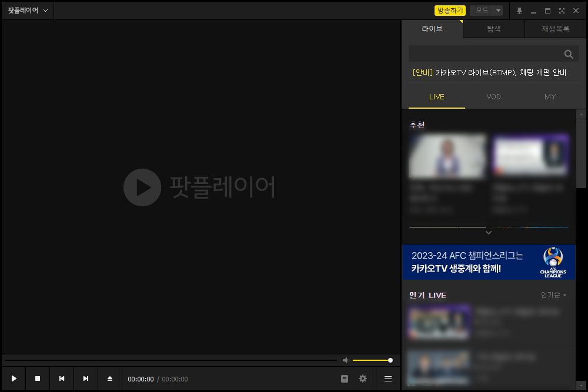Close the PotPlayer window
The image size is (588, 392).
pyautogui.click(x=576, y=11)
